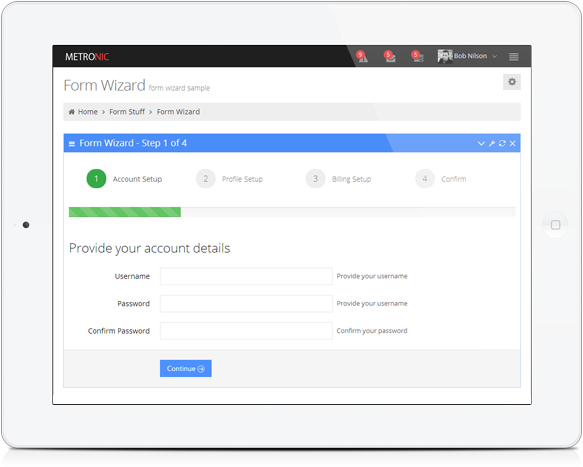Collapse the Form Wizard portlet chevron
The width and height of the screenshot is (583, 467).
481,144
